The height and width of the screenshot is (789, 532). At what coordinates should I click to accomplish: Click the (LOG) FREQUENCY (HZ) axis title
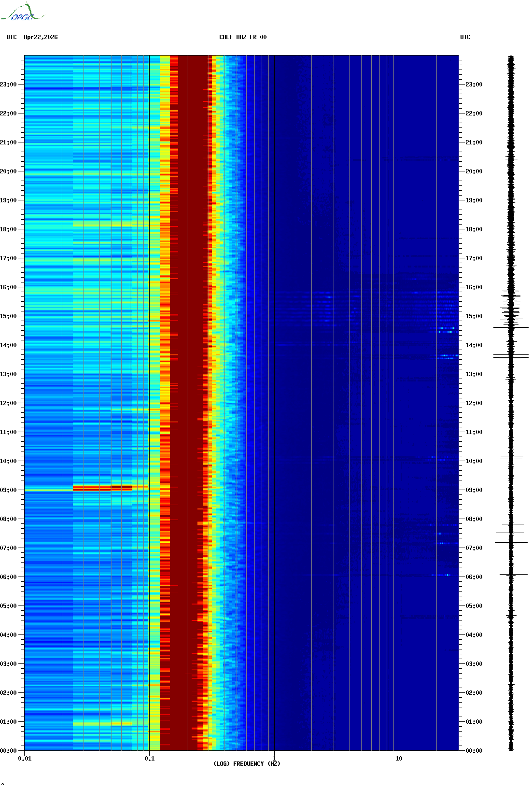tap(247, 764)
